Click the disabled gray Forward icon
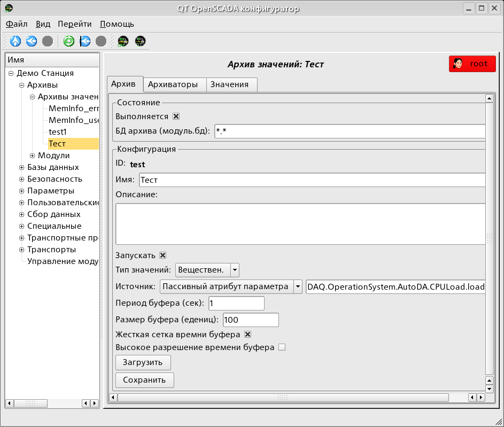504x427 pixels. (48, 41)
